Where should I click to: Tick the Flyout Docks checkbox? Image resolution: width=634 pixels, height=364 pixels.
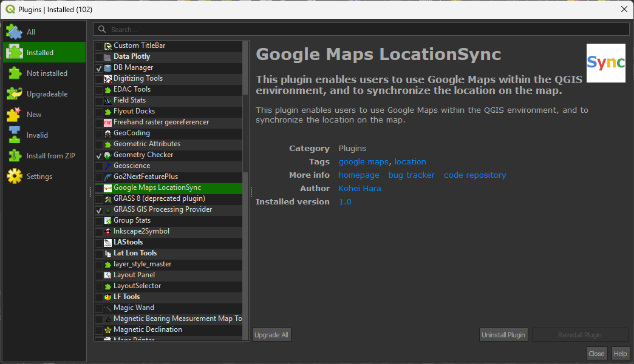pos(98,112)
